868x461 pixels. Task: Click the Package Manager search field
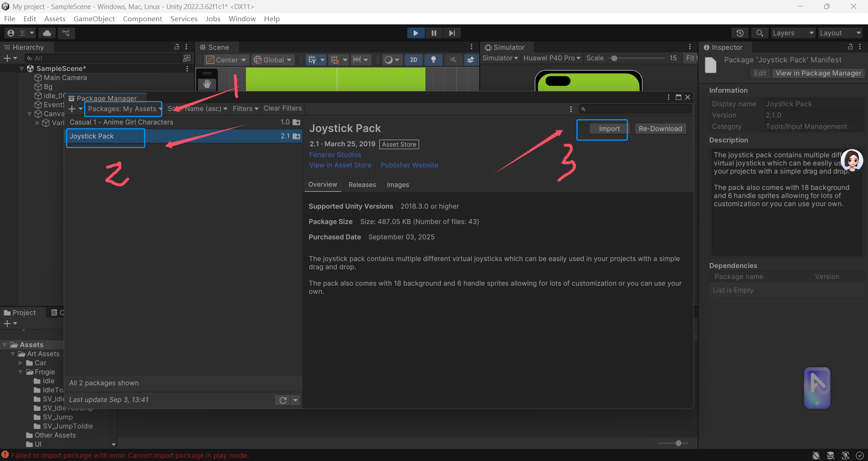[x=636, y=109]
